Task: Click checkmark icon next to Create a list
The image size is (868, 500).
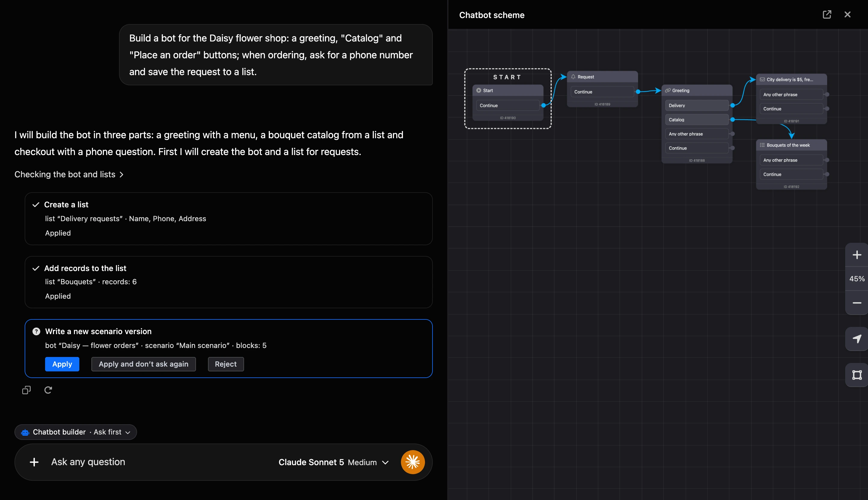Action: 36,205
